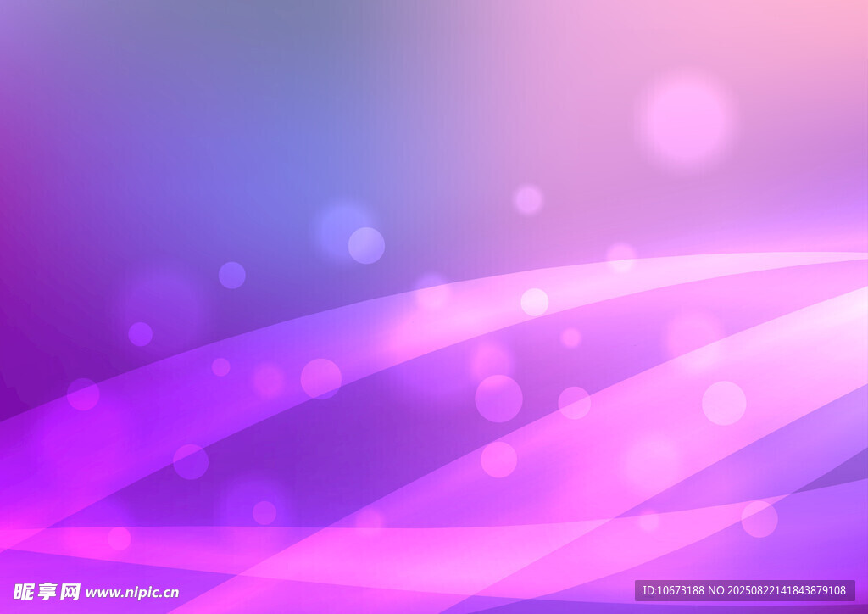The height and width of the screenshot is (614, 868).
Task: Click the 昵享网 watermark logo
Action: pyautogui.click(x=47, y=591)
